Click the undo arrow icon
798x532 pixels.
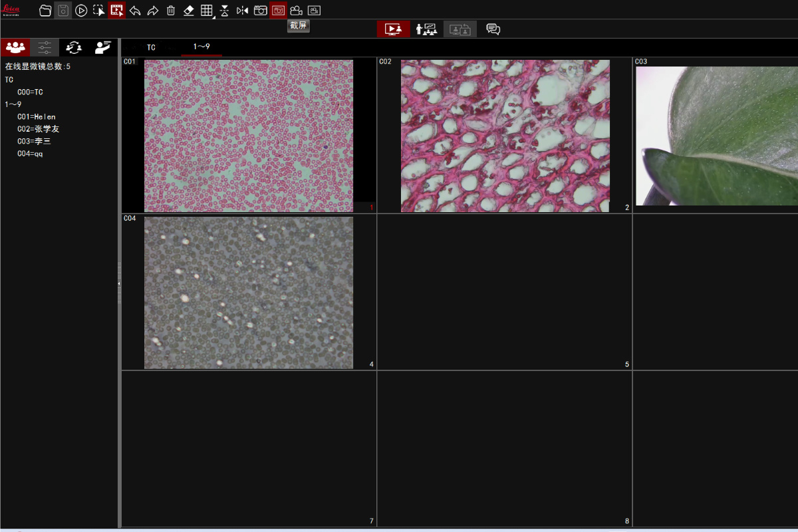pyautogui.click(x=135, y=11)
